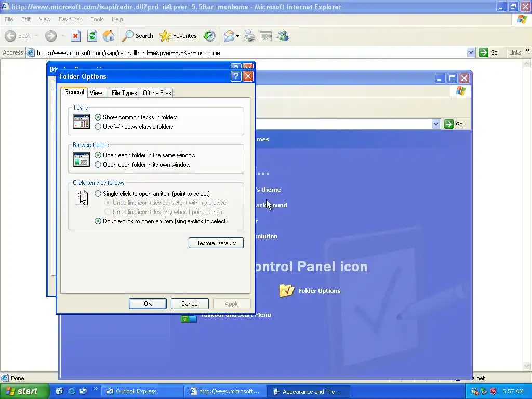Confirm Folder Options with OK

(148, 303)
